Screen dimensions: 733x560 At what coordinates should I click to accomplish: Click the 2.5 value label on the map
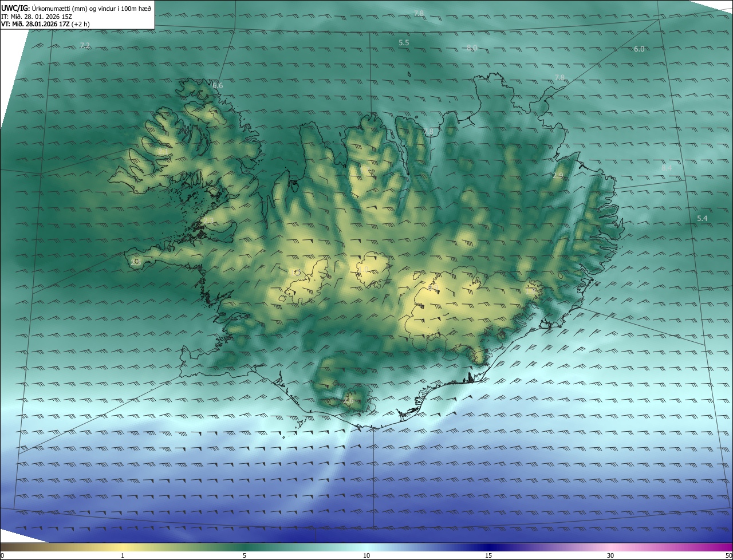[136, 262]
